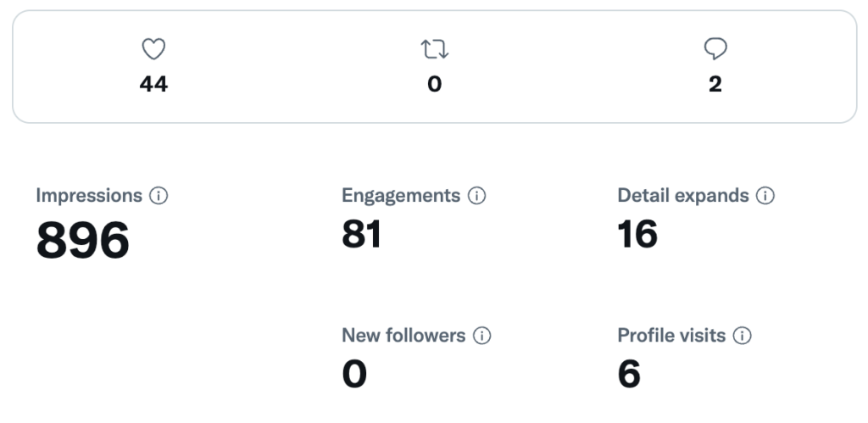
Task: Click the Profile visits label text
Action: click(671, 336)
